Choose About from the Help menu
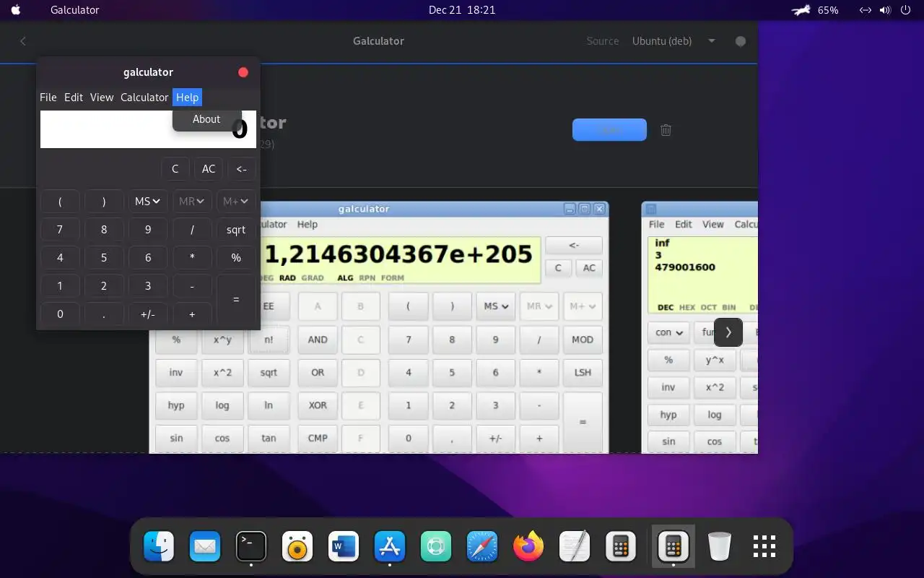The width and height of the screenshot is (924, 578). click(x=206, y=119)
